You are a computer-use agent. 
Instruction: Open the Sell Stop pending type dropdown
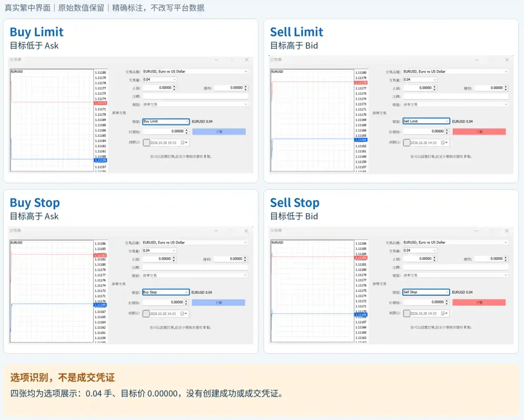click(x=426, y=292)
